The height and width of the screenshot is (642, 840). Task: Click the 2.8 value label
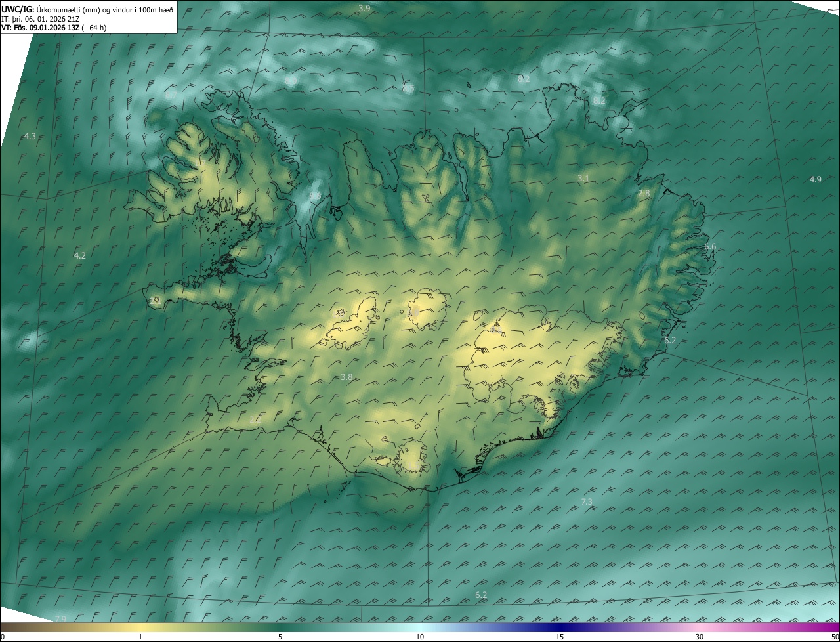[644, 193]
